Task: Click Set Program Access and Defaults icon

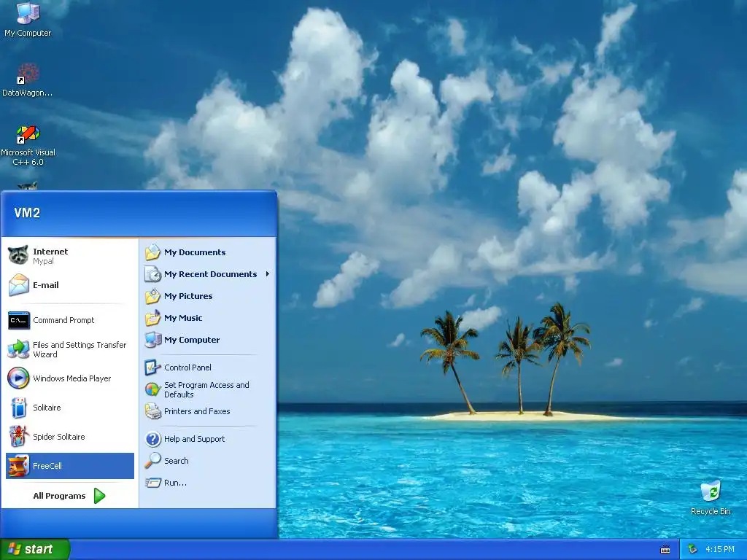Action: pyautogui.click(x=153, y=389)
